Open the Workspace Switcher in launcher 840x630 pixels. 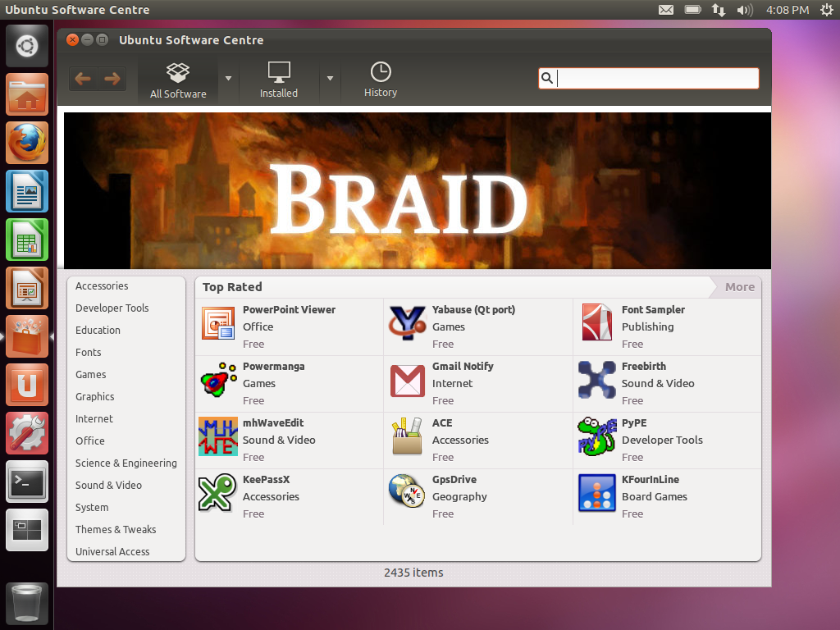[x=27, y=530]
